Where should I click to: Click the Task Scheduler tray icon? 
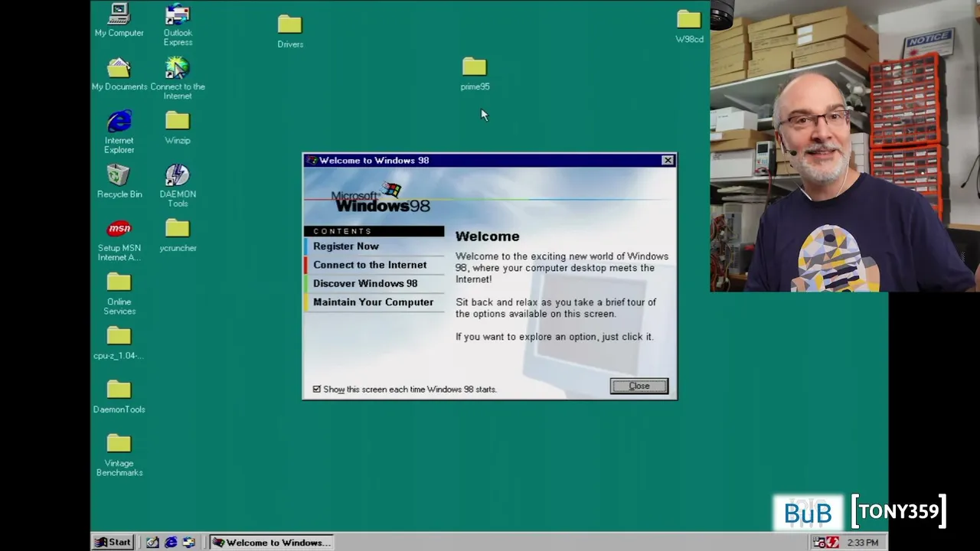pos(819,543)
